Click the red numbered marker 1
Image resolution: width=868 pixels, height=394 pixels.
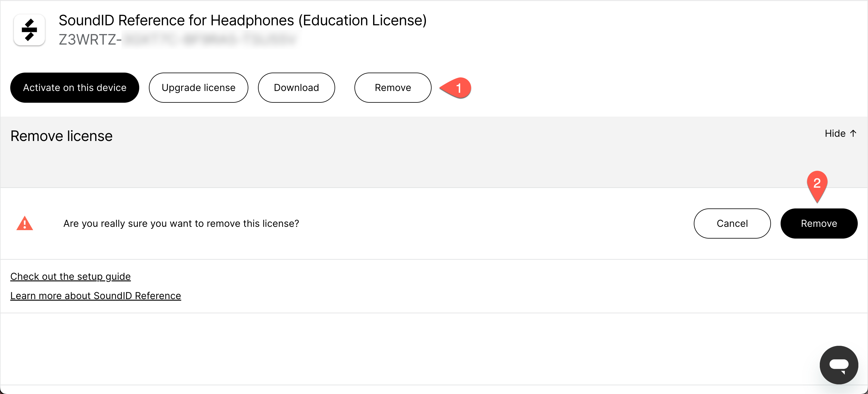(x=456, y=88)
